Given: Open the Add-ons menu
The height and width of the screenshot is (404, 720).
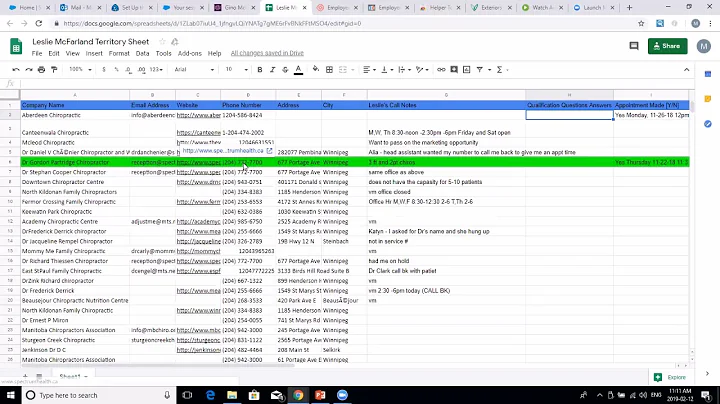Looking at the screenshot, I should 190,53.
